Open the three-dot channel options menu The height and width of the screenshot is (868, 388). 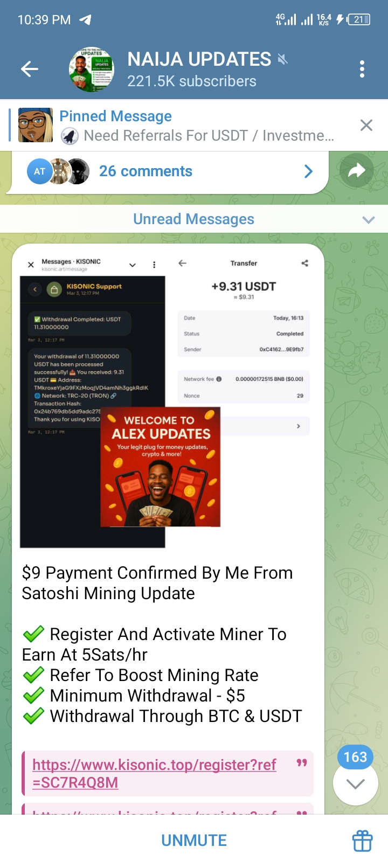pos(362,69)
